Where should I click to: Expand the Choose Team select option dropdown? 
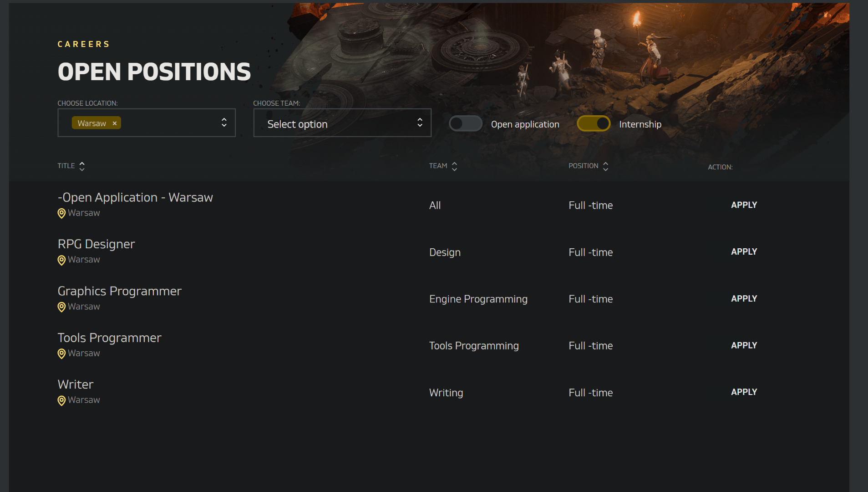pos(342,123)
